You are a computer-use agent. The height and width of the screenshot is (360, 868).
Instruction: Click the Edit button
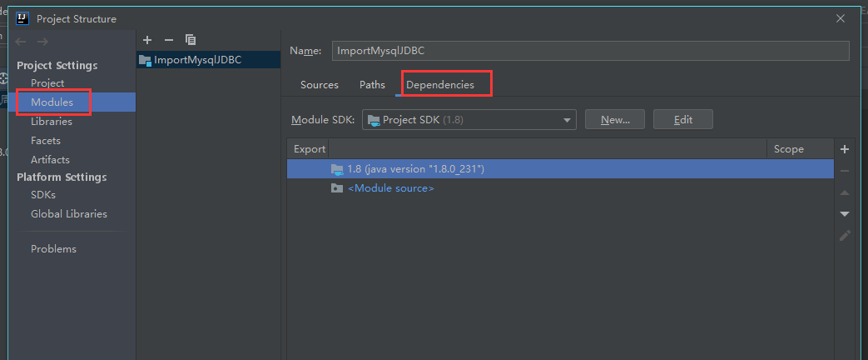coord(683,120)
